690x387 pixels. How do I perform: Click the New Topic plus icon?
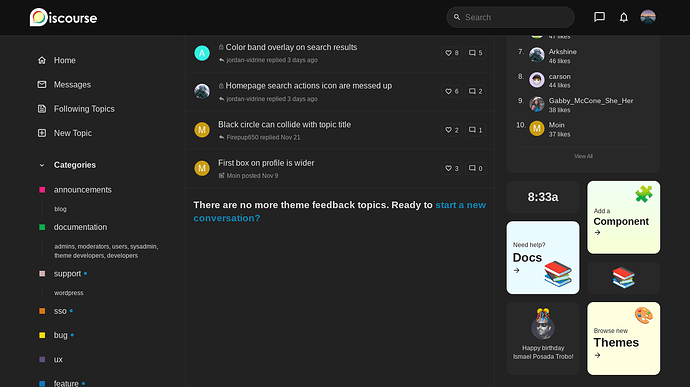pyautogui.click(x=42, y=133)
